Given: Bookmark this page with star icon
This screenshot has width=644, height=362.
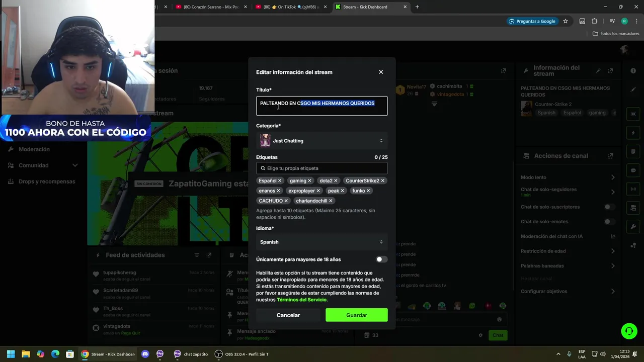Looking at the screenshot, I should [x=566, y=21].
